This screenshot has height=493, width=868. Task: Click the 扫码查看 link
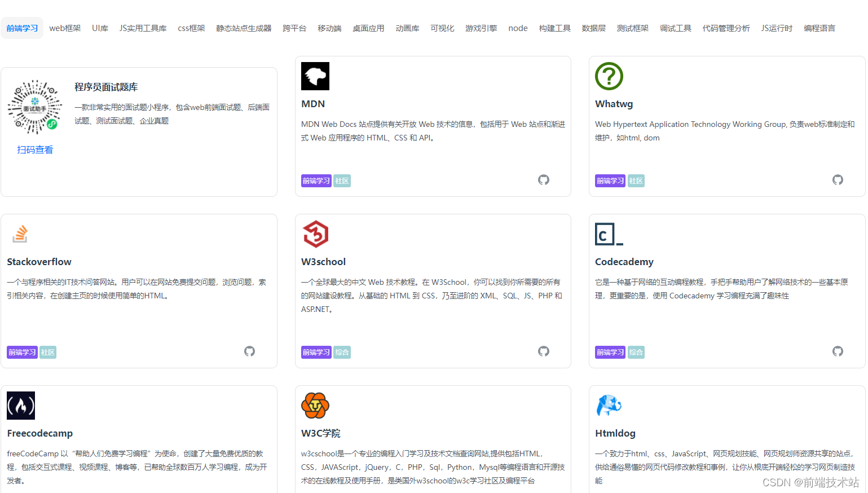[35, 149]
